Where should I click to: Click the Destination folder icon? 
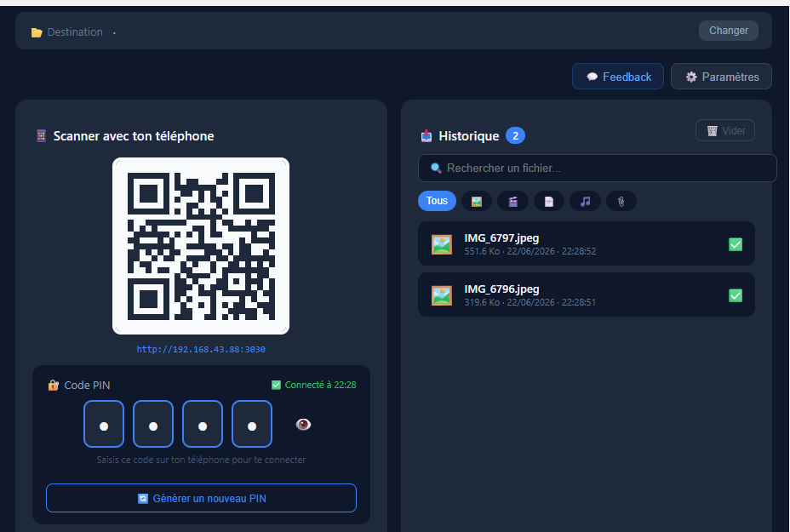coord(37,32)
